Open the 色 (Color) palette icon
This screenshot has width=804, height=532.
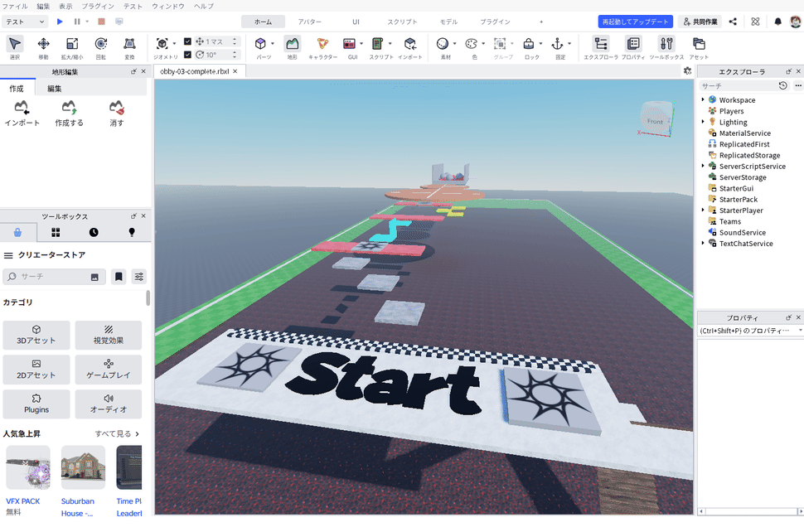click(x=472, y=44)
